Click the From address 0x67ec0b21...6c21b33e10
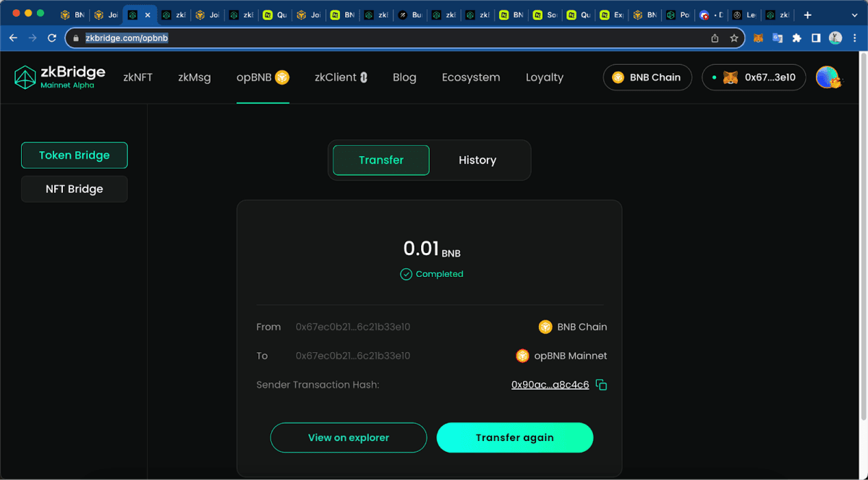The image size is (868, 480). coord(353,327)
